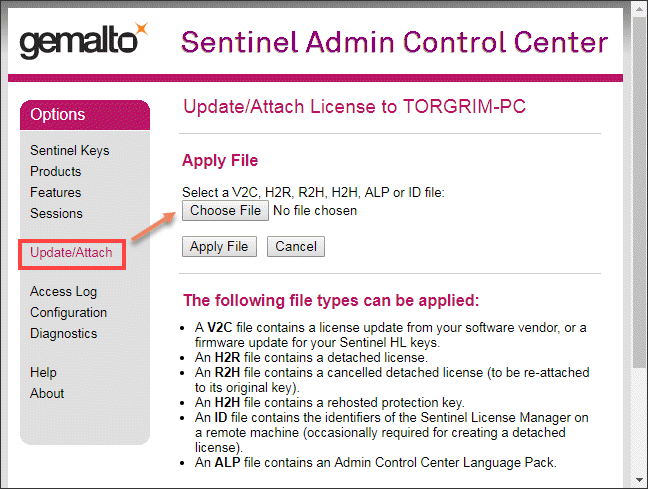
Task: Click the Apply File button
Action: tap(219, 246)
